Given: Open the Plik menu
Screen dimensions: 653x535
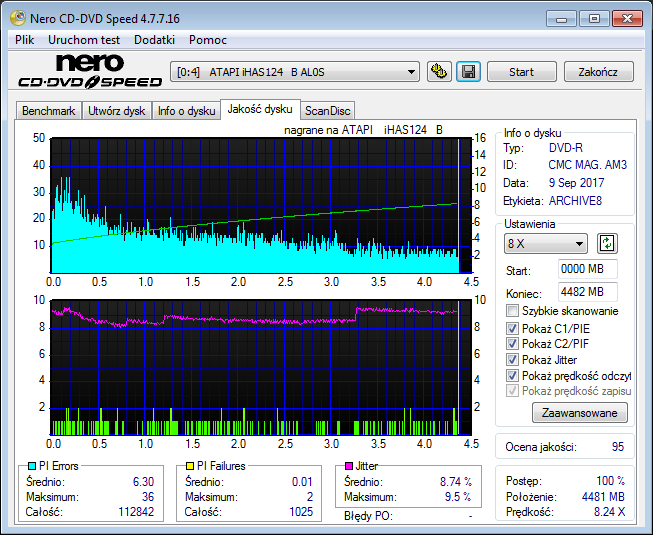Looking at the screenshot, I should [x=25, y=40].
